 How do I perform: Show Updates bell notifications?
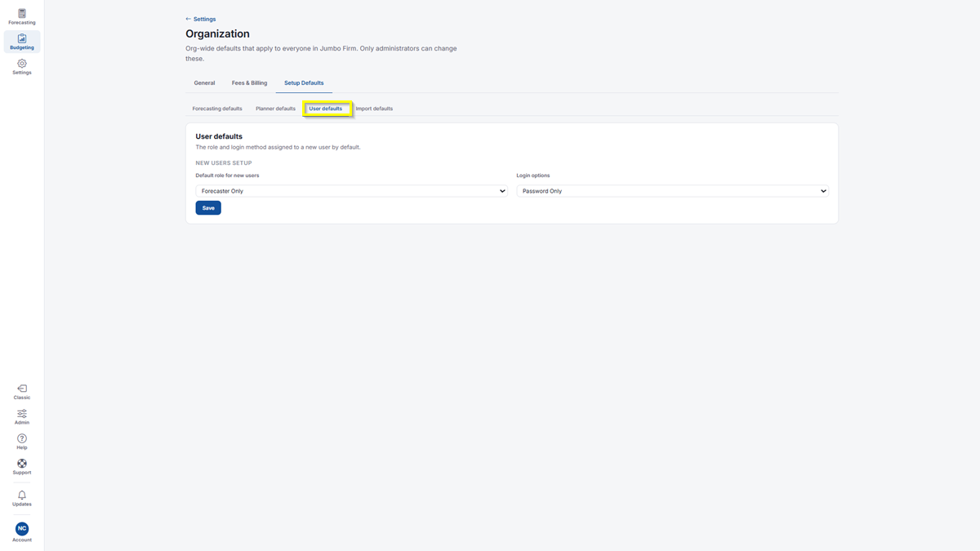(x=22, y=499)
